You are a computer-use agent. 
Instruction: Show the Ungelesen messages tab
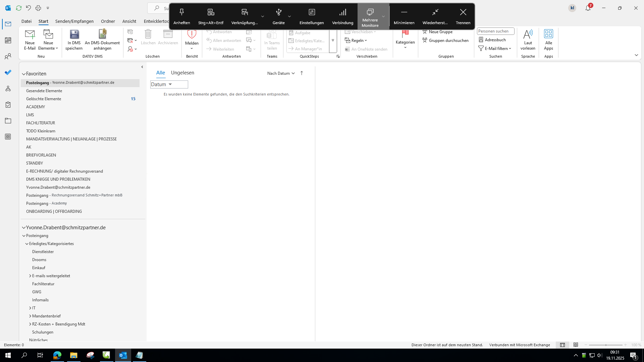click(x=182, y=73)
